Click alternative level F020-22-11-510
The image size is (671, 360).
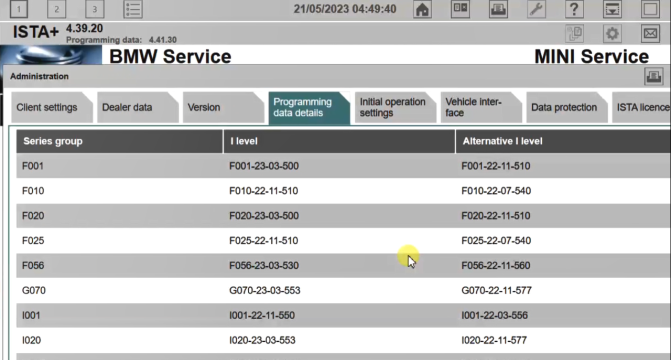tap(496, 216)
